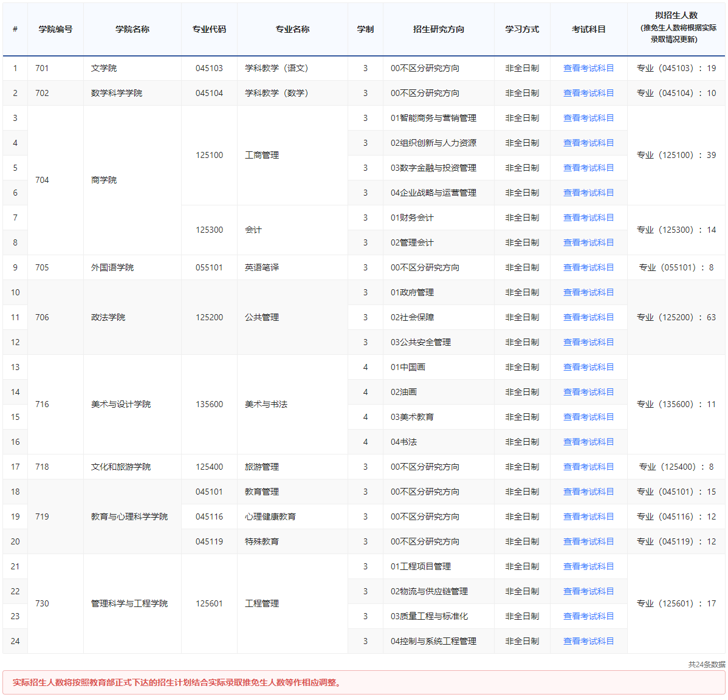728x700 pixels.
Task: Click enrollment cell 专业（125601）：17
Action: coord(676,603)
